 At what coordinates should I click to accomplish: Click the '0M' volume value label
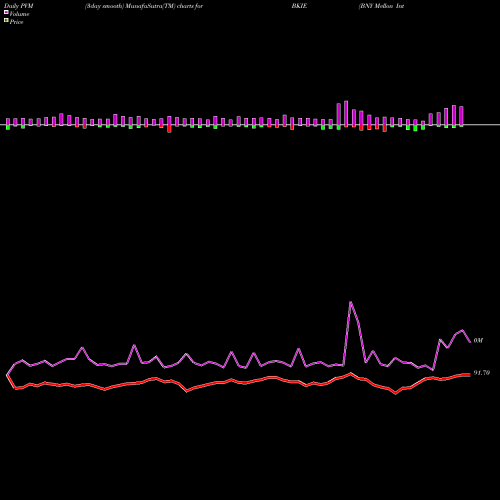pos(478,340)
